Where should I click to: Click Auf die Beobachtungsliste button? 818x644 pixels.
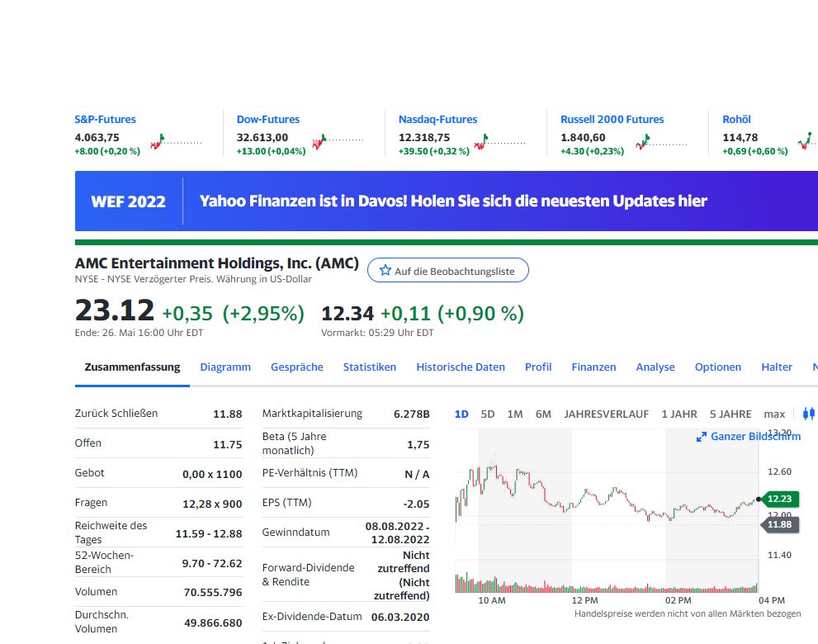pos(448,270)
